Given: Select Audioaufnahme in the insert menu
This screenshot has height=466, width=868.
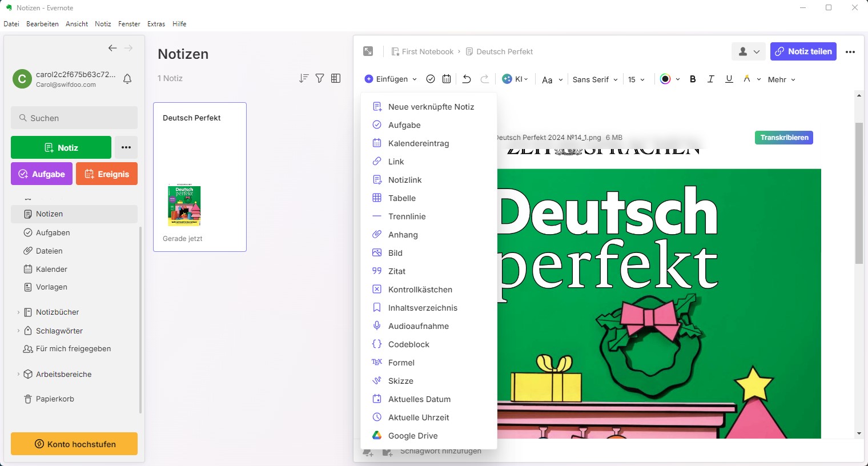Looking at the screenshot, I should click(429, 326).
